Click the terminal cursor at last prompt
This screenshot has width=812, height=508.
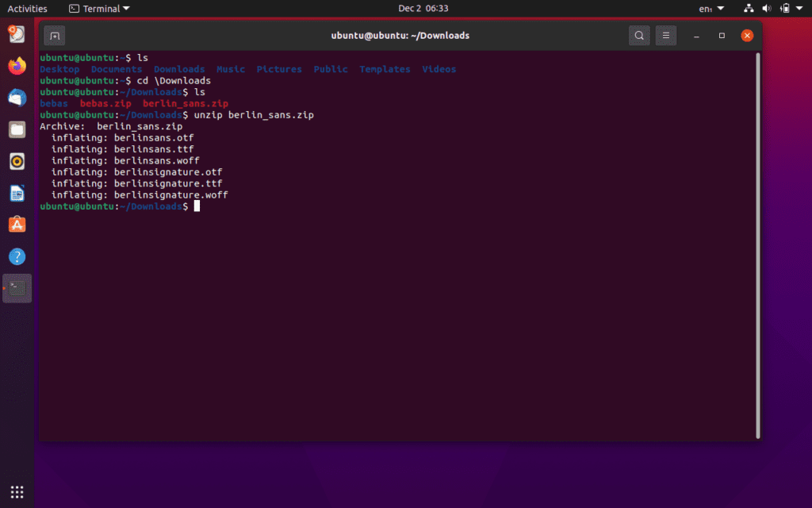[x=197, y=206]
